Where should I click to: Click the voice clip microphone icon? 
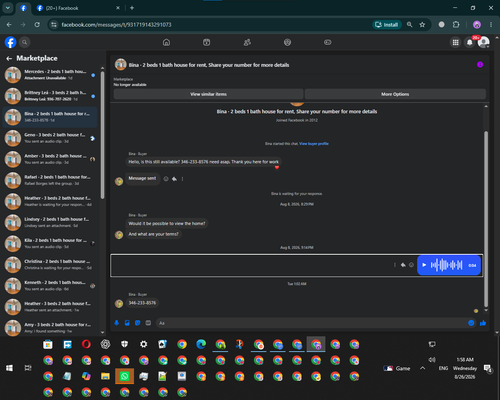point(117,323)
